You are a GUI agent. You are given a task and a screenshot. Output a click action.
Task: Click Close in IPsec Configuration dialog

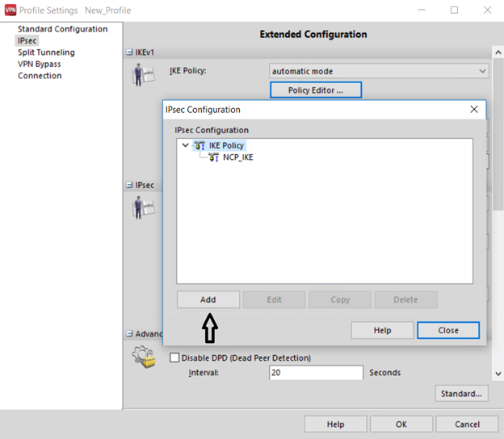tap(448, 330)
